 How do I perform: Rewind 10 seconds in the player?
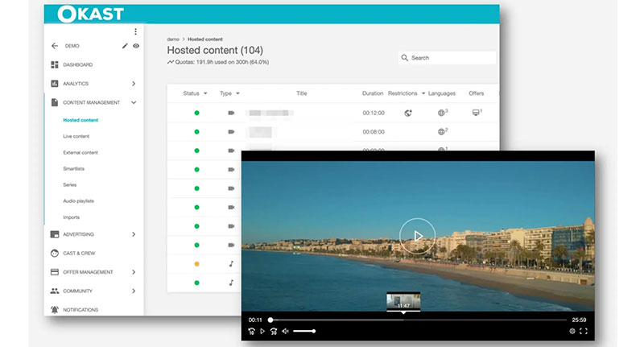coord(251,332)
